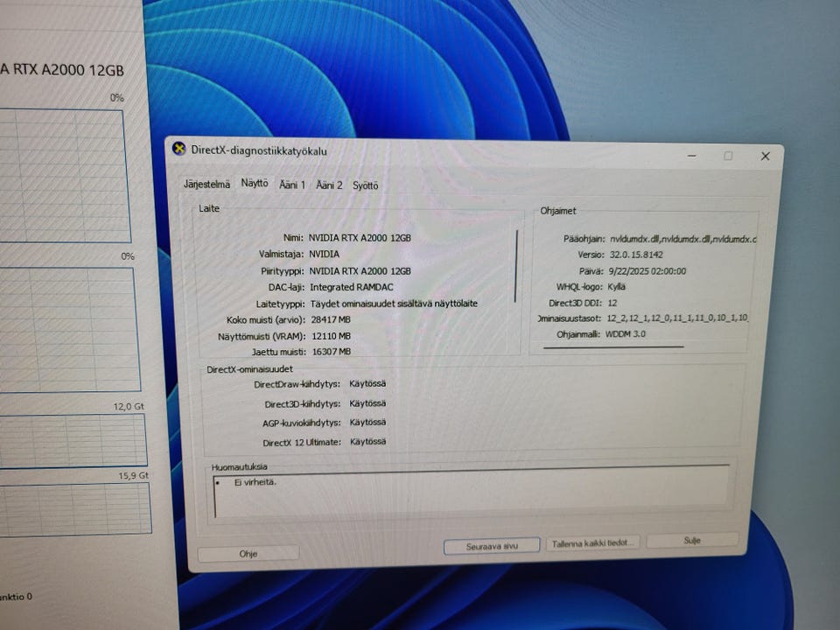
Task: Click the DirectX diagnostic tool title icon
Action: coord(178,149)
